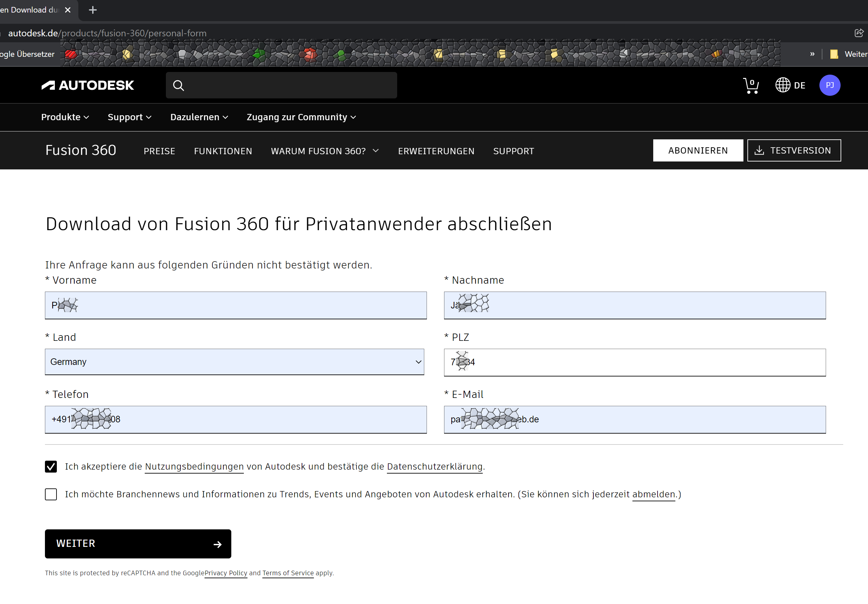Click the download icon in Testversion button
Image resolution: width=868 pixels, height=604 pixels.
[x=759, y=150]
